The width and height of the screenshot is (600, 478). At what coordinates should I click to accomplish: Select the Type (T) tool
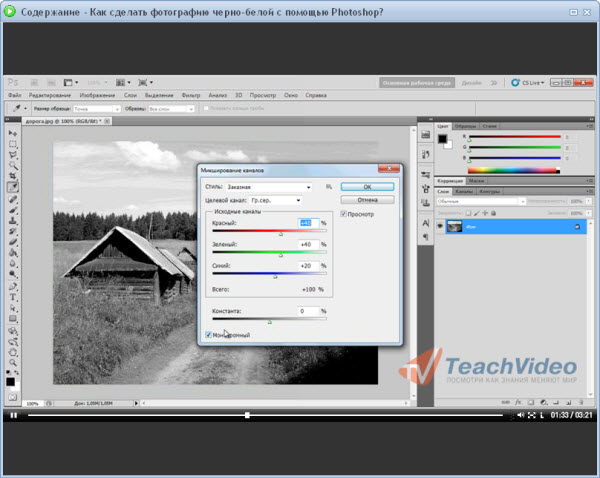coord(13,296)
